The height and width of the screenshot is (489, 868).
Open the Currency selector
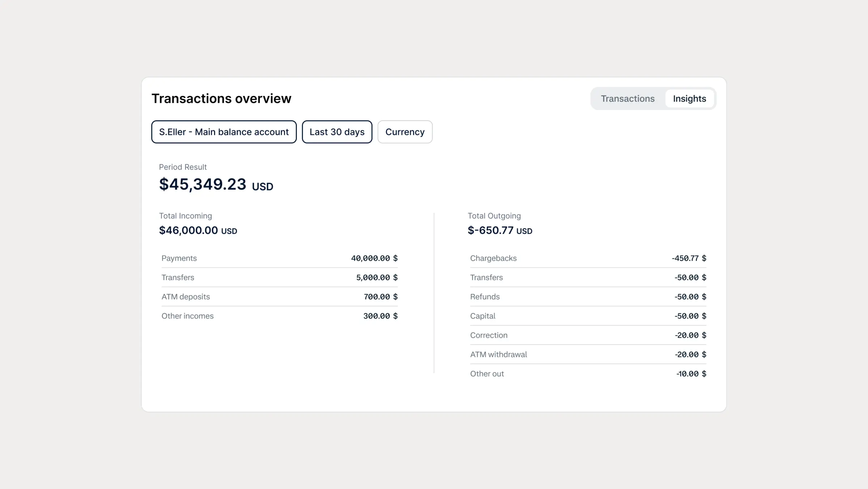405,132
